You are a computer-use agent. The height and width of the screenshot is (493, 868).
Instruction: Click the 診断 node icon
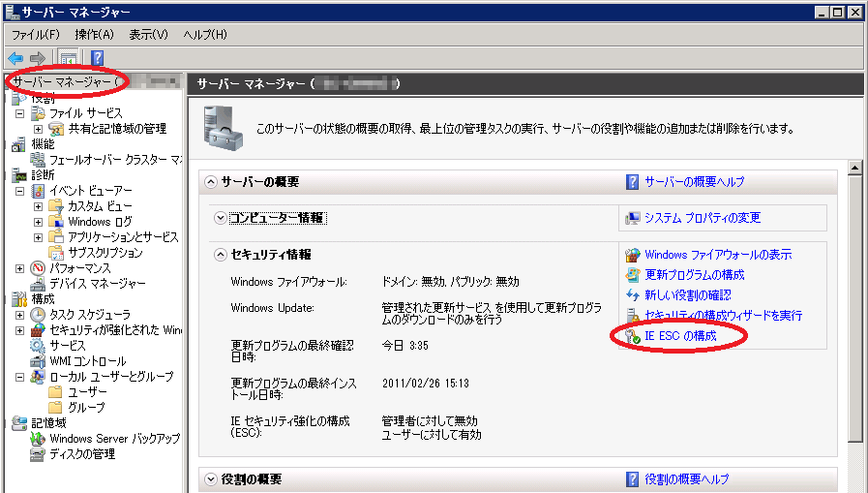pos(18,175)
